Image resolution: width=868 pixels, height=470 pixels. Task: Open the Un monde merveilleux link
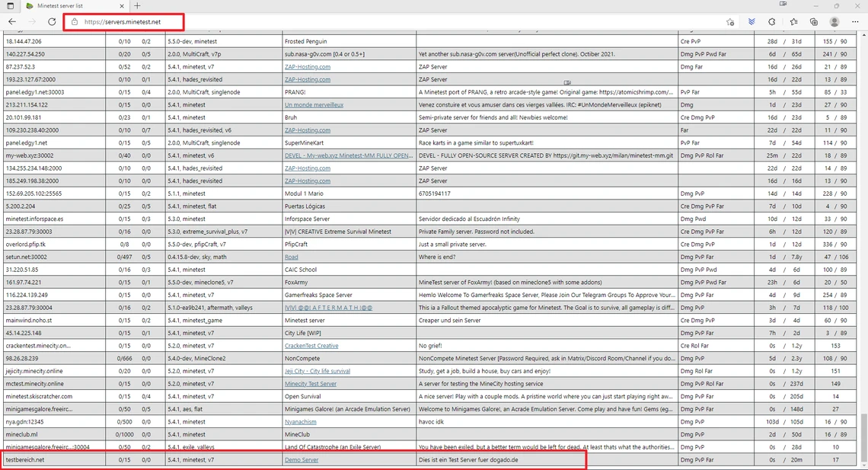314,105
